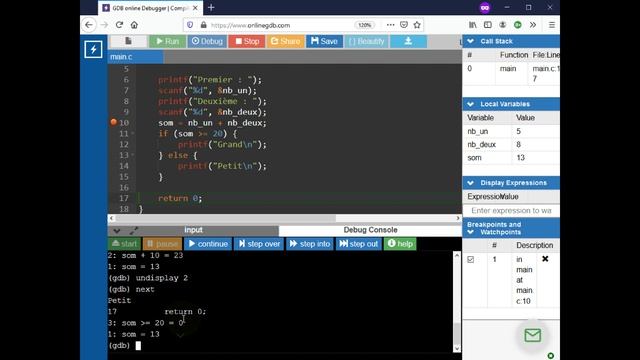Screen dimensions: 640x360
Task: Delete breakpoint 1 with the X icon
Action: [x=545, y=259]
